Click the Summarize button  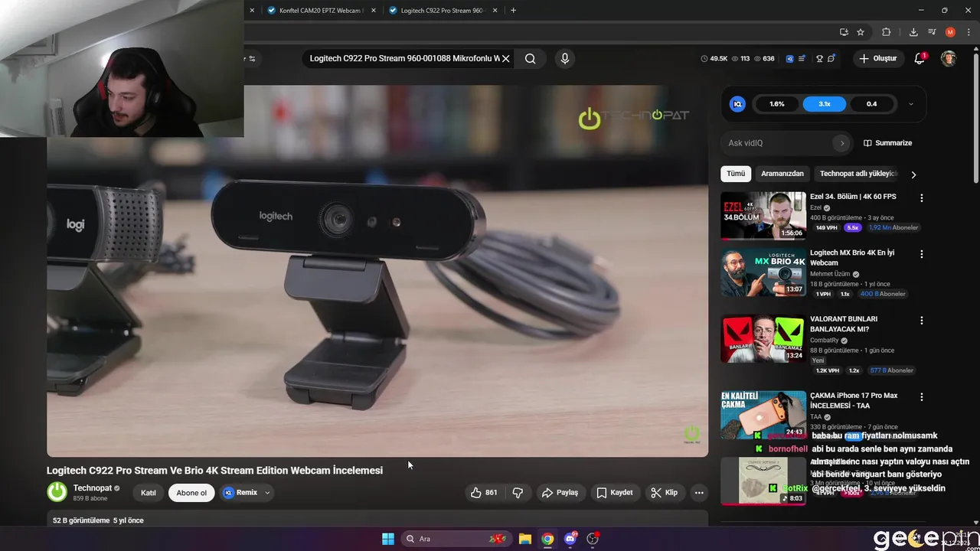888,143
